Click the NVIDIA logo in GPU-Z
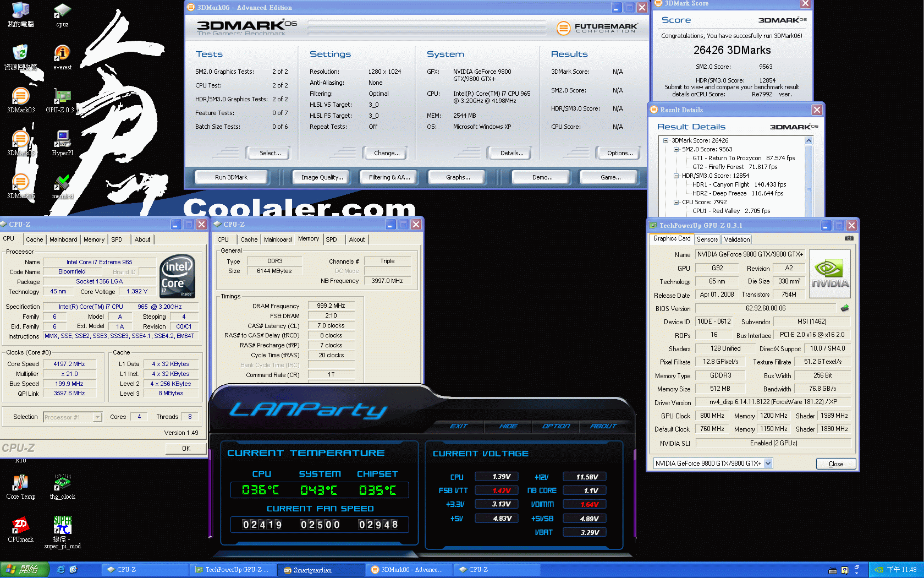This screenshot has height=578, width=924. (830, 275)
